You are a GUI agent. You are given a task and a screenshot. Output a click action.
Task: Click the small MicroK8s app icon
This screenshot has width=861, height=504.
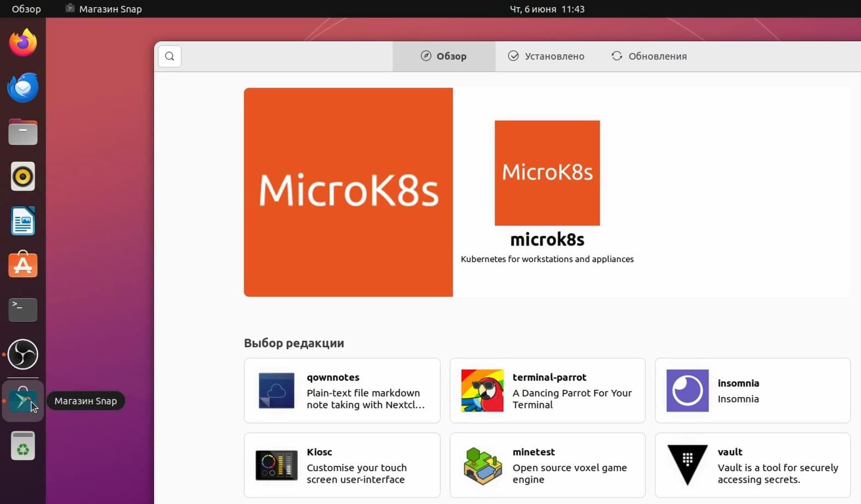pyautogui.click(x=547, y=173)
